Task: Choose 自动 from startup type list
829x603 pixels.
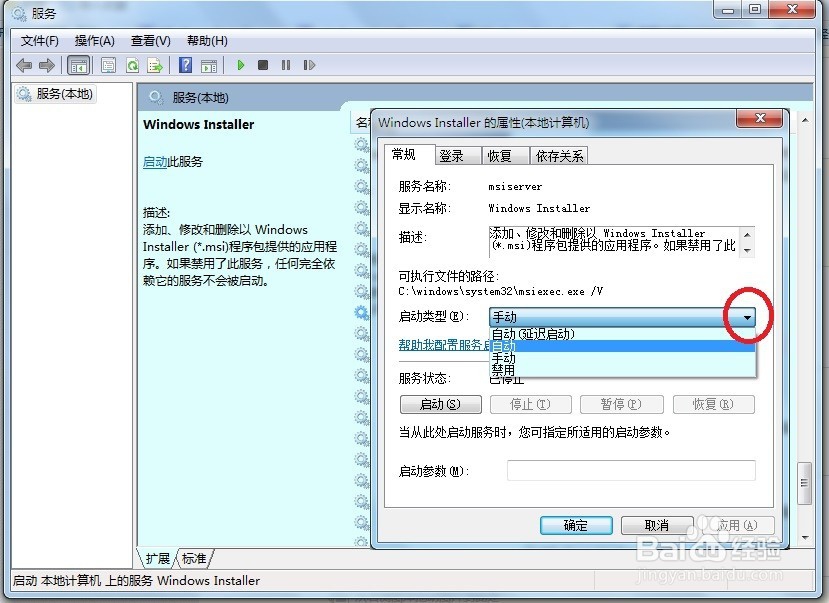Action: 623,346
